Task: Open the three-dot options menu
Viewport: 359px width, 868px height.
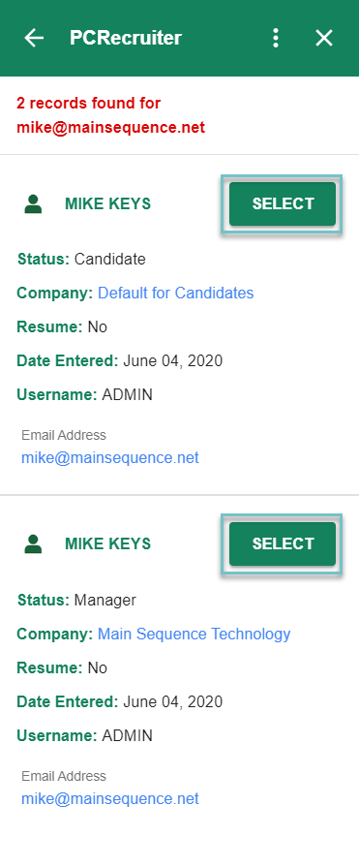Action: pyautogui.click(x=276, y=38)
